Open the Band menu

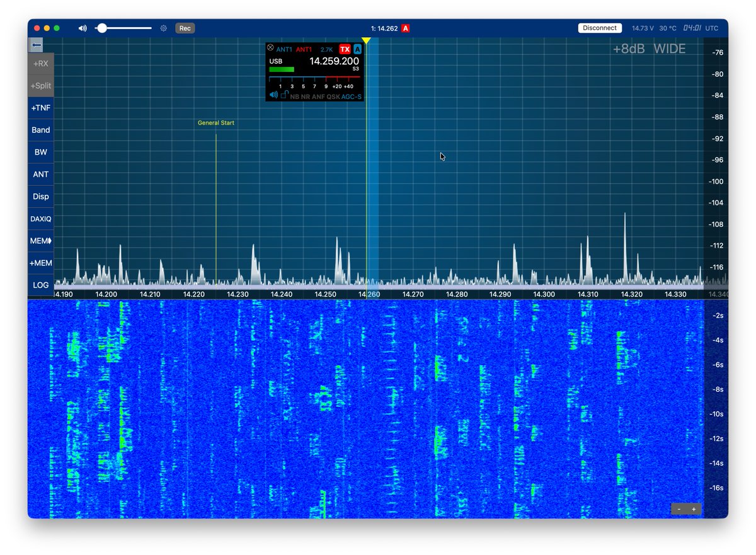(x=40, y=130)
